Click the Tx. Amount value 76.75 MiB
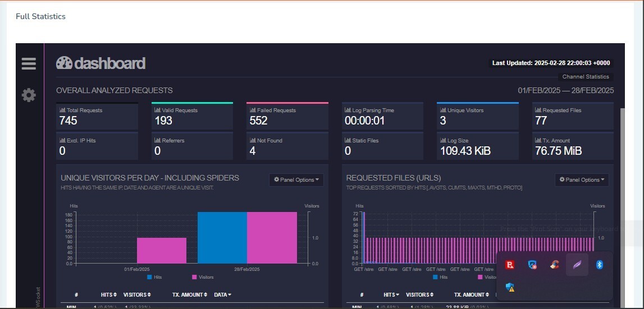 [x=559, y=151]
